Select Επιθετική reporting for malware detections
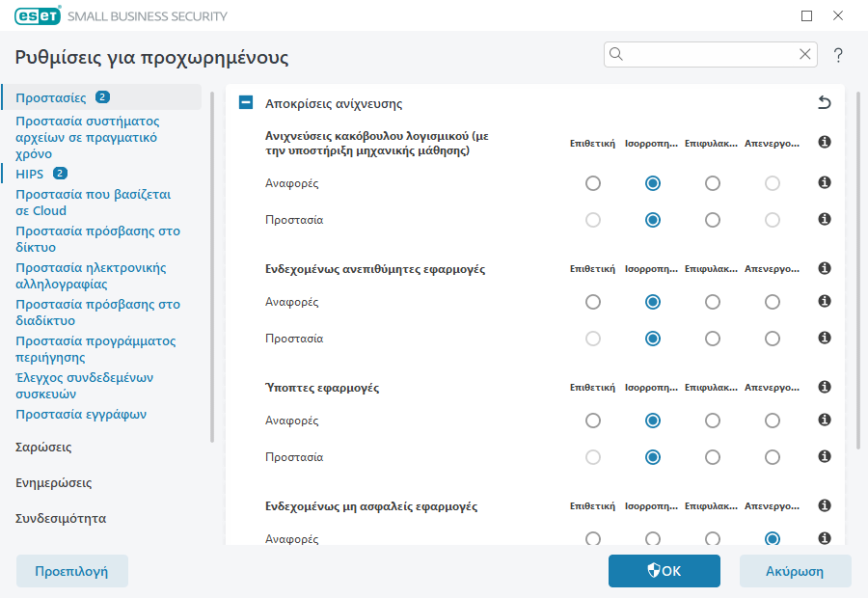Screen dimensions: 868x598 tap(592, 183)
